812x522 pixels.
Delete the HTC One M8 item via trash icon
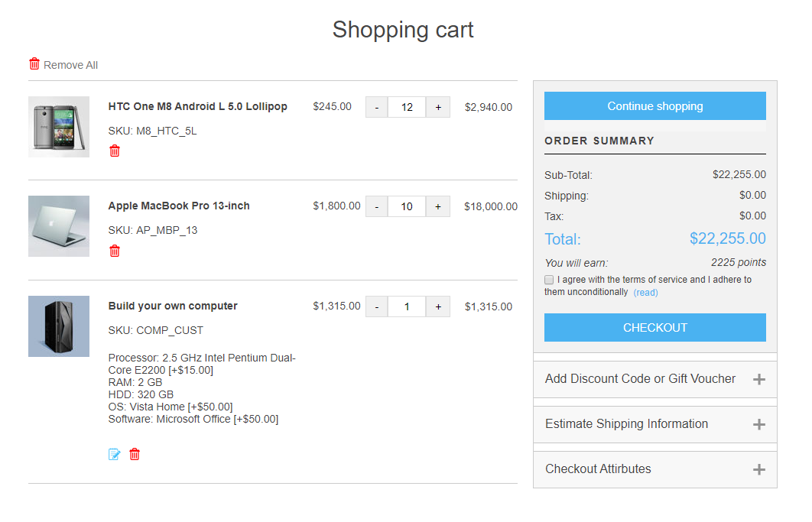point(115,151)
